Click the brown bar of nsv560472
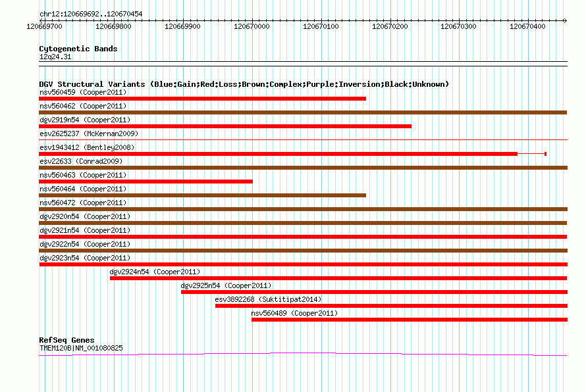Viewport: 586px width, 392px height. (x=303, y=209)
